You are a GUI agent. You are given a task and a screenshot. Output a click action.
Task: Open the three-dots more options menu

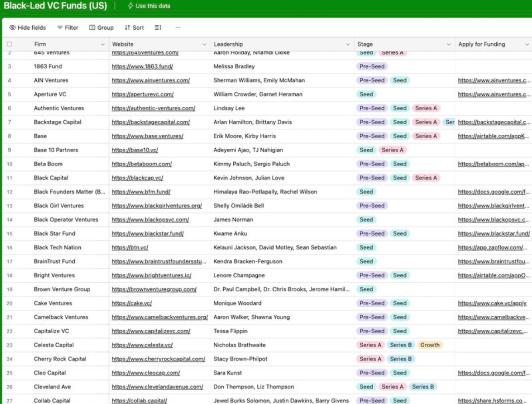click(x=178, y=27)
